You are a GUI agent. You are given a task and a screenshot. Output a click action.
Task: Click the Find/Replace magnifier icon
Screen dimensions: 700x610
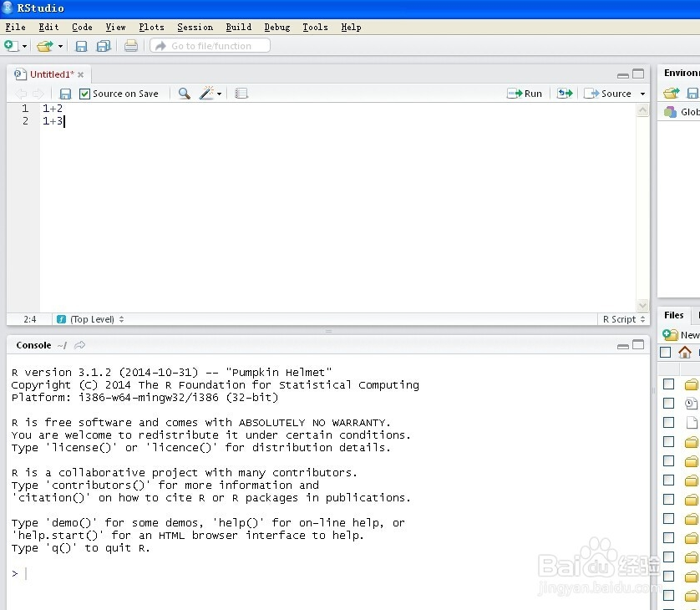[x=184, y=94]
